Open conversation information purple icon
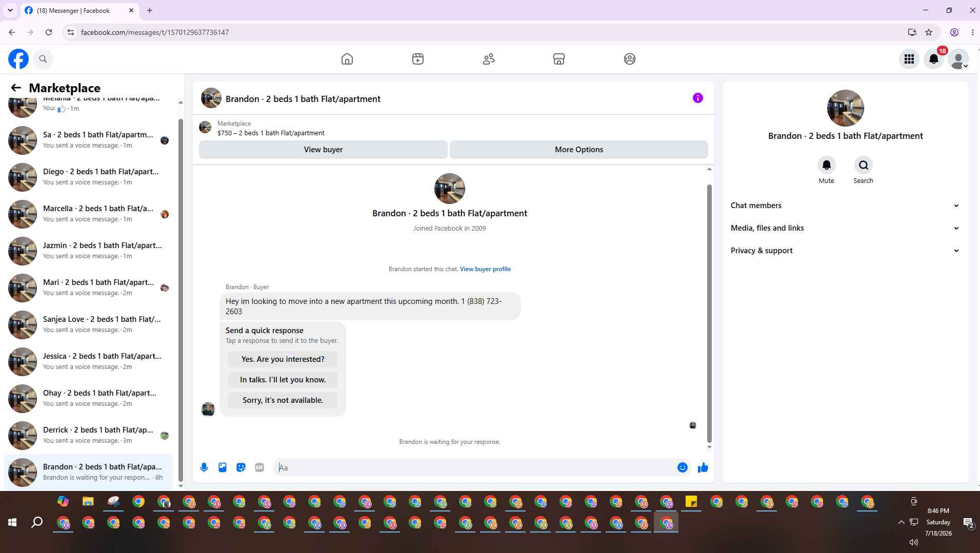The height and width of the screenshot is (553, 980). pos(698,98)
